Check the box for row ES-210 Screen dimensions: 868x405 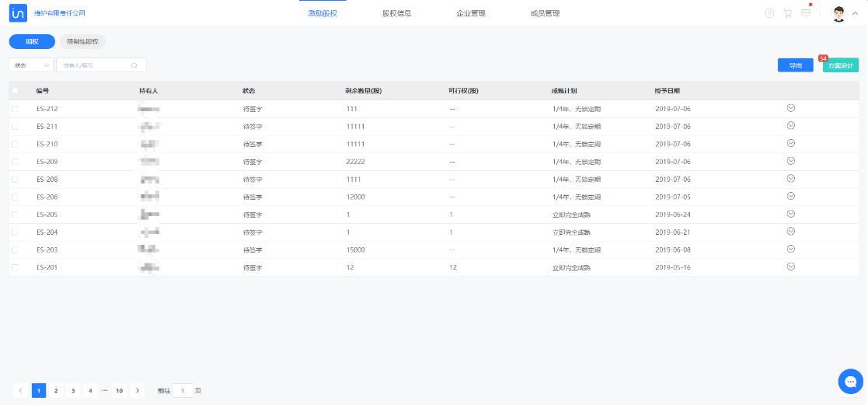(x=15, y=144)
